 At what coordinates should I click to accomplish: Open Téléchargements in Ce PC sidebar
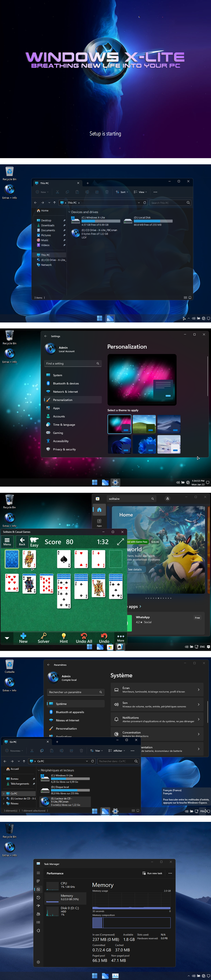(20, 784)
